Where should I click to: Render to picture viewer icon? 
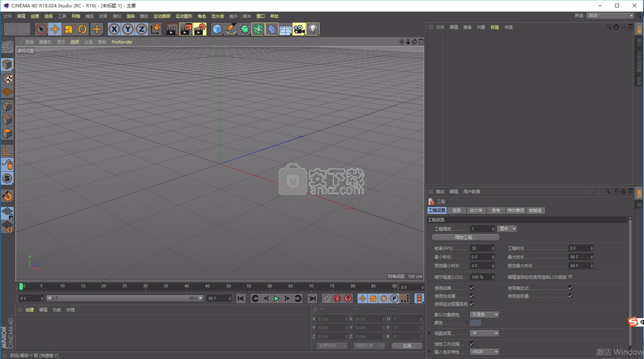tap(186, 29)
